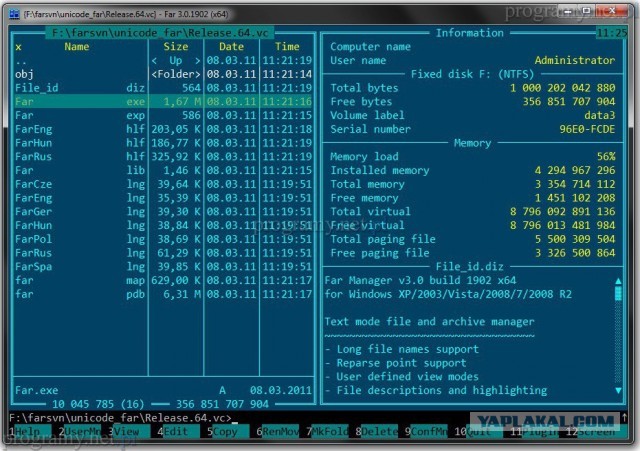Select the FarHun lng file
Image resolution: width=640 pixels, height=451 pixels.
163,225
